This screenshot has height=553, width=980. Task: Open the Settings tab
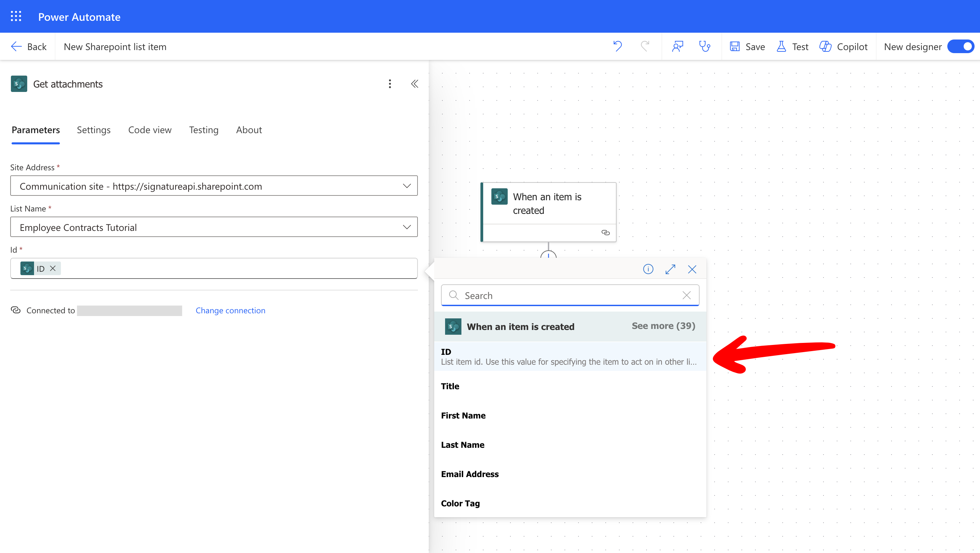[94, 130]
